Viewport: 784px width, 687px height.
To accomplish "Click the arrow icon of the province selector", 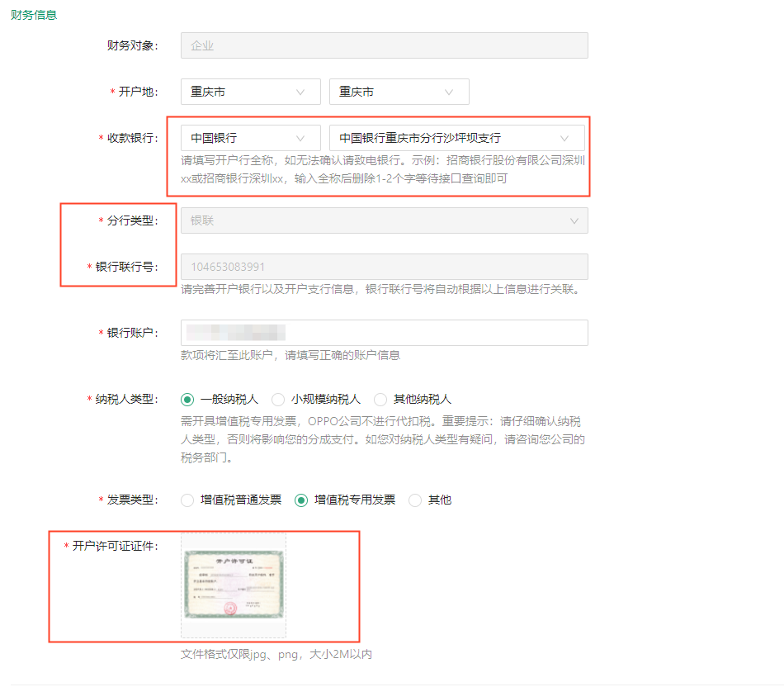I will point(302,92).
